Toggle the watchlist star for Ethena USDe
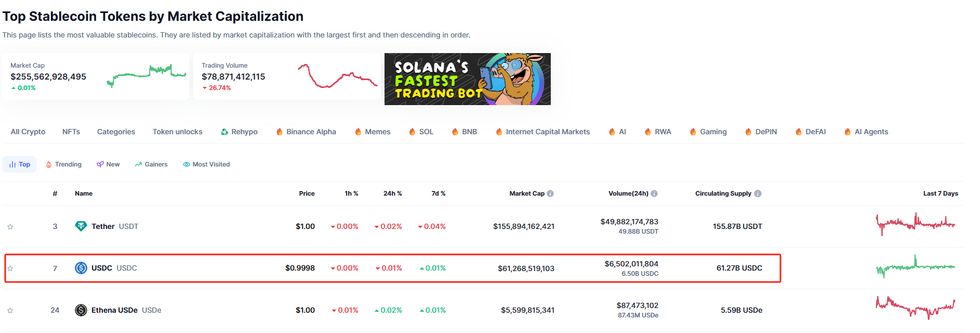Screen dimensions: 980x333 coord(9,310)
